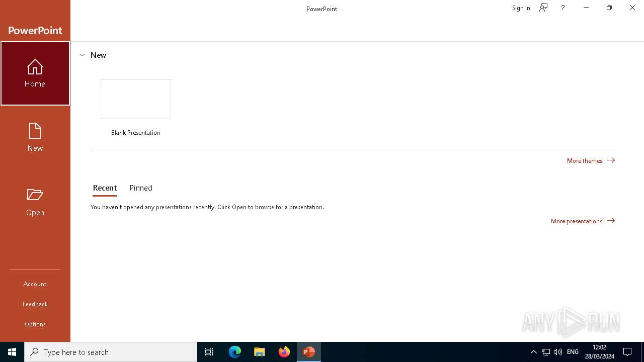Go to New presentation page in sidebar
Screen dimensions: 644x362
tap(35, 138)
